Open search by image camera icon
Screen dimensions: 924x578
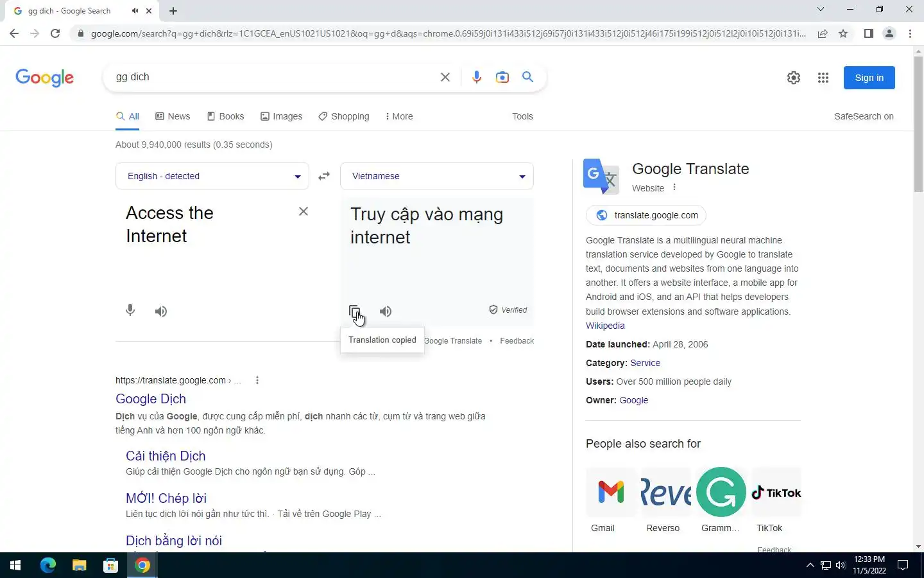[x=502, y=77]
